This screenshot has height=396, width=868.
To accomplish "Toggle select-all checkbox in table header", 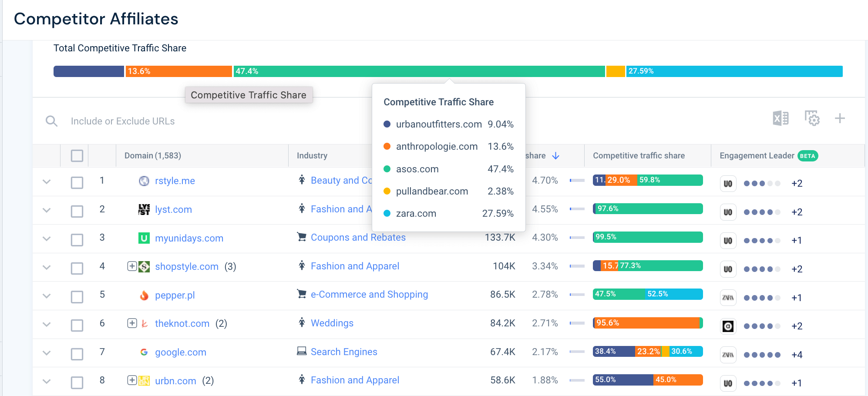I will click(x=77, y=156).
